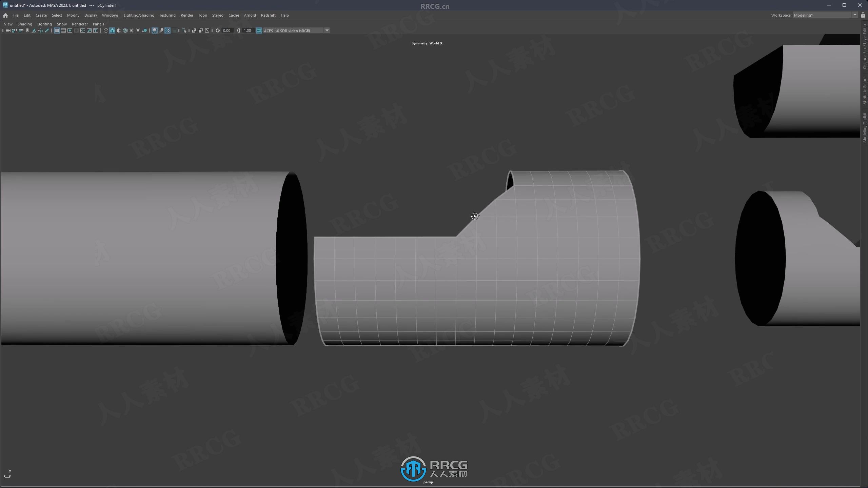Click the Exposure reset icon

click(x=218, y=30)
